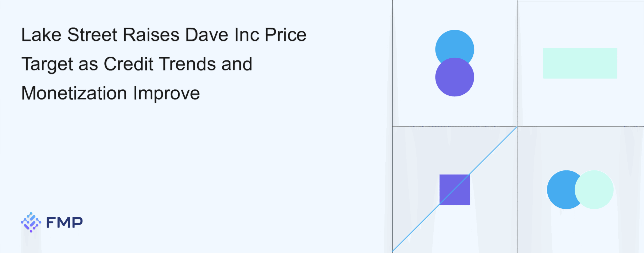The width and height of the screenshot is (644, 253).
Task: Click the word "Target" in the headline
Action: click(x=47, y=64)
